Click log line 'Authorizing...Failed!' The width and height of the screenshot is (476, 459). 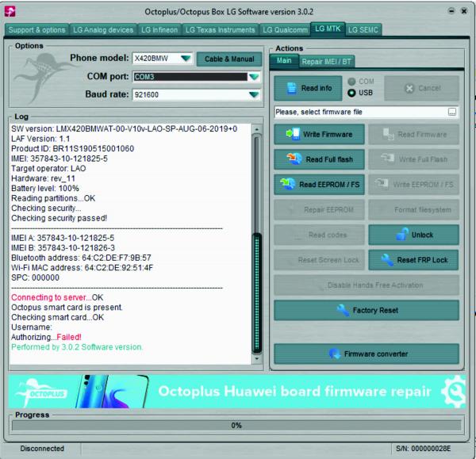[46, 337]
